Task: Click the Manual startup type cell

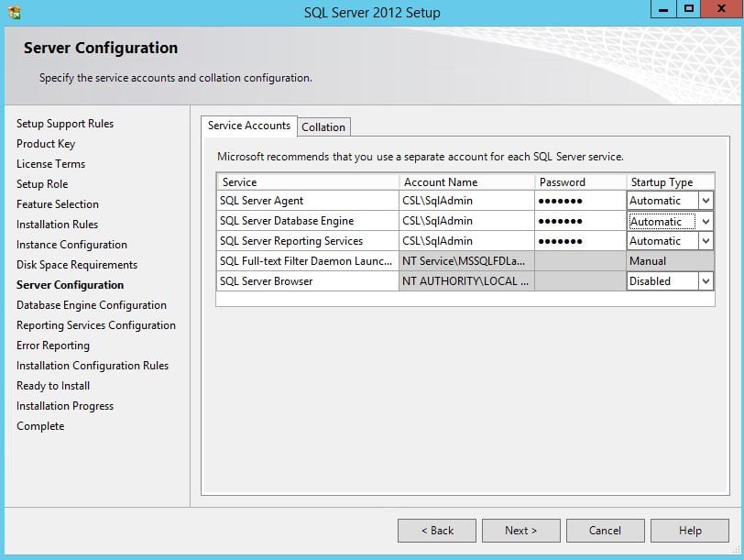Action: [x=670, y=261]
